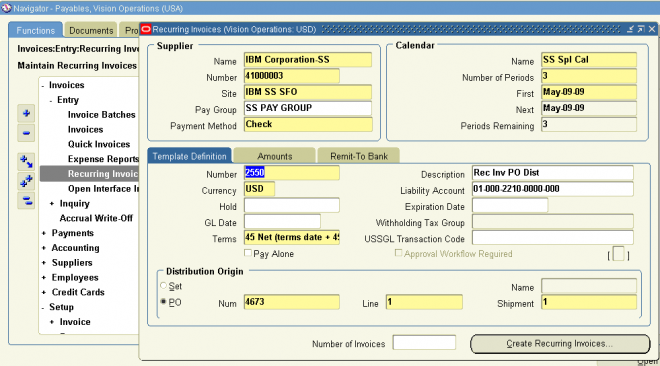Click the Payment Method field Check
Image resolution: width=660 pixels, height=366 pixels.
tap(308, 124)
